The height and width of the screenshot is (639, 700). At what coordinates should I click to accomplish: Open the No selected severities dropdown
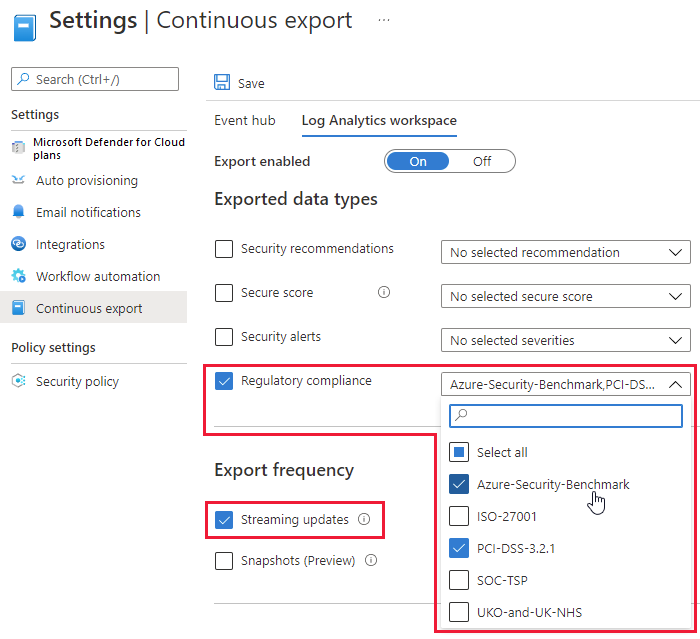[x=565, y=341]
